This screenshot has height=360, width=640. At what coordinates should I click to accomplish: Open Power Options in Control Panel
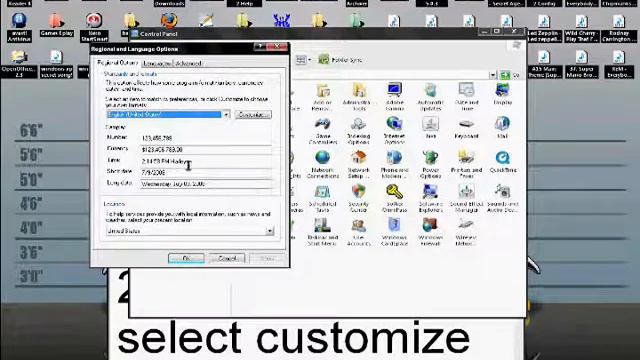pyautogui.click(x=430, y=164)
